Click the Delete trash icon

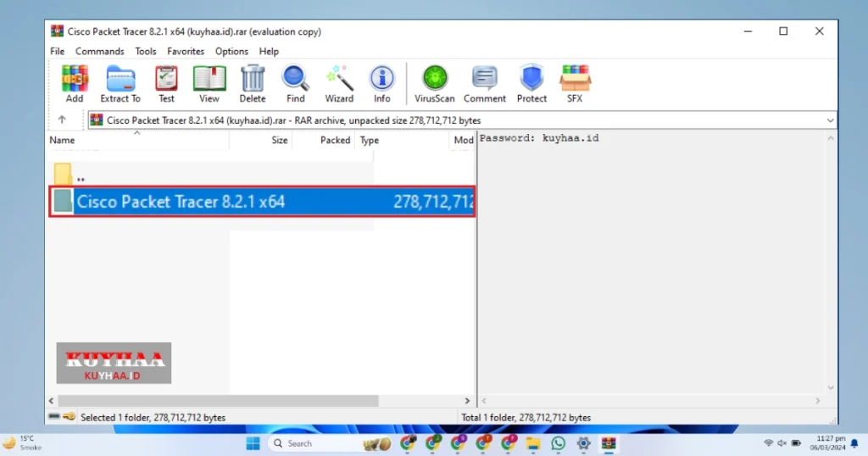click(x=253, y=84)
